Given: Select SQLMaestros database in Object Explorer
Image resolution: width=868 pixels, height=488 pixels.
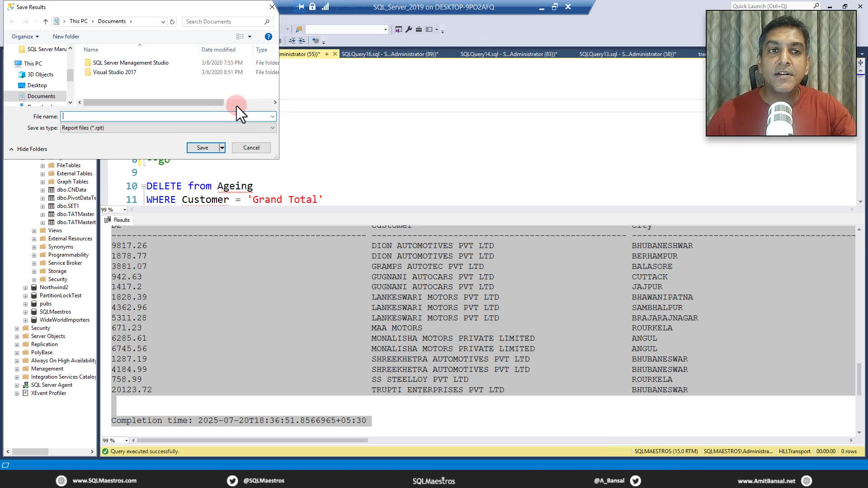Looking at the screenshot, I should (55, 312).
